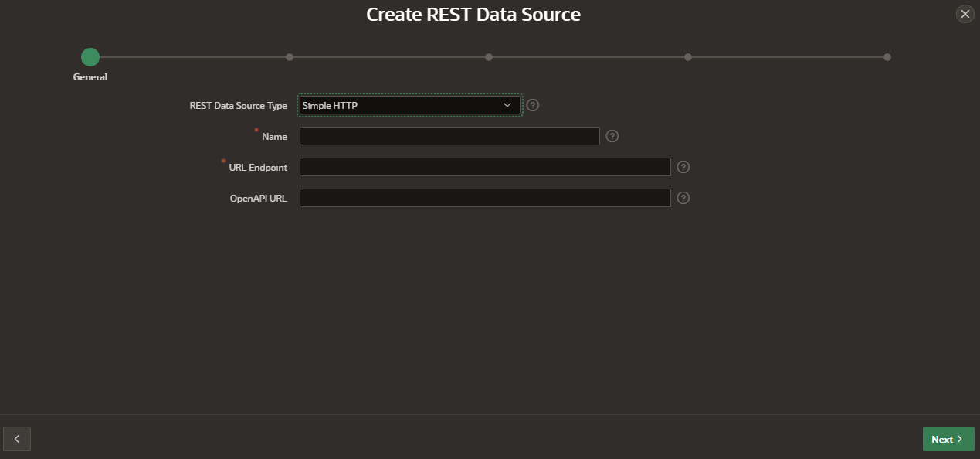Click the back navigation arrow at bottom left
Image resolution: width=980 pixels, height=459 pixels.
16,439
